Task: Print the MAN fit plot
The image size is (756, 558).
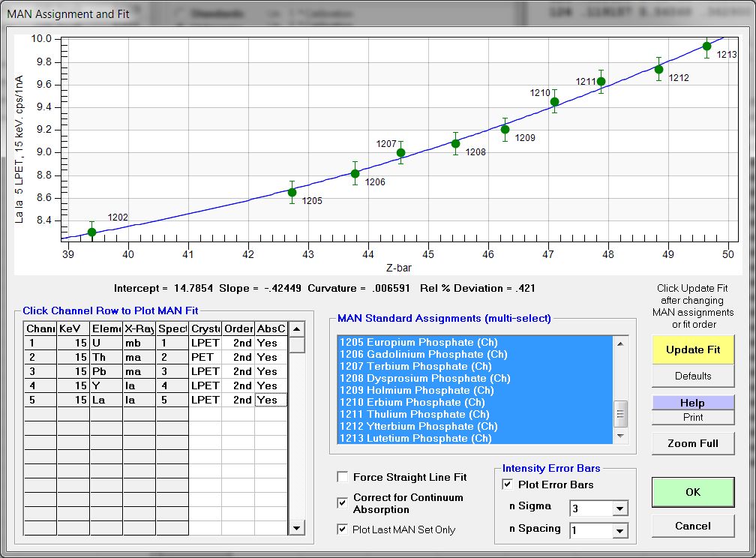Action: (x=692, y=417)
